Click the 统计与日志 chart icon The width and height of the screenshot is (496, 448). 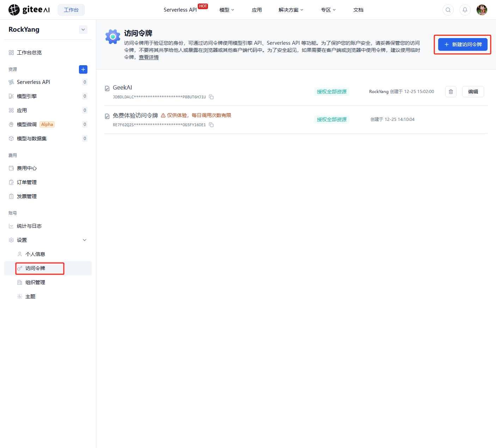point(11,226)
